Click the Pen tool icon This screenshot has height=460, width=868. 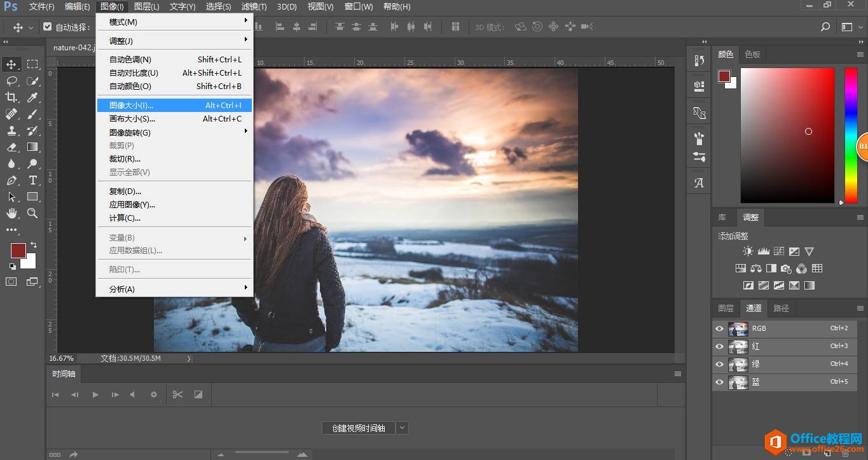(x=11, y=180)
